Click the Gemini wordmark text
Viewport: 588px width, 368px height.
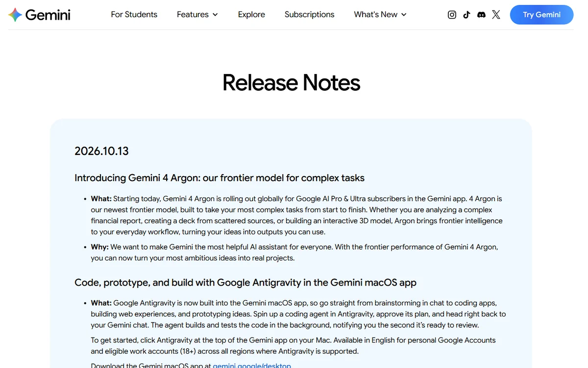point(48,15)
